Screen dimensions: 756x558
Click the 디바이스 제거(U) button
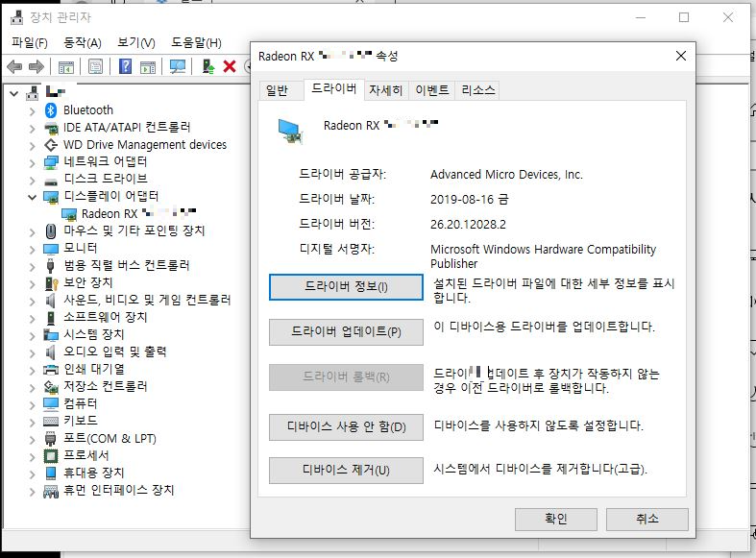tap(346, 471)
